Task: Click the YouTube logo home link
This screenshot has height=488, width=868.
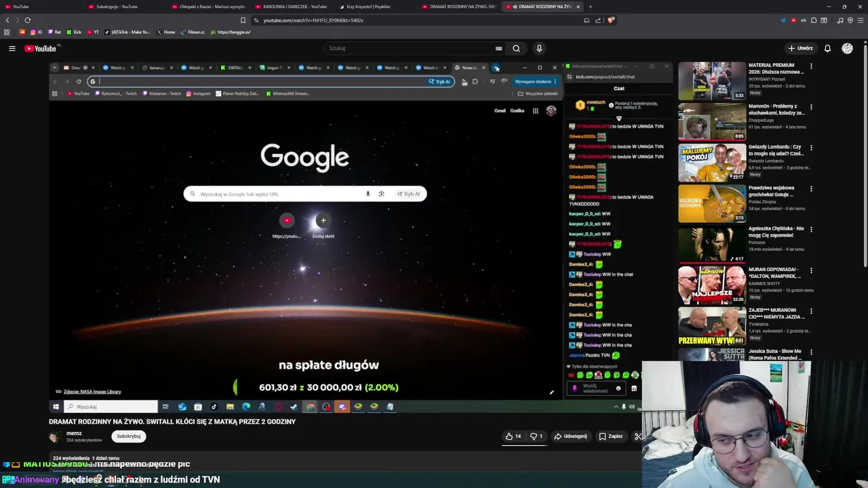Action: [41, 48]
